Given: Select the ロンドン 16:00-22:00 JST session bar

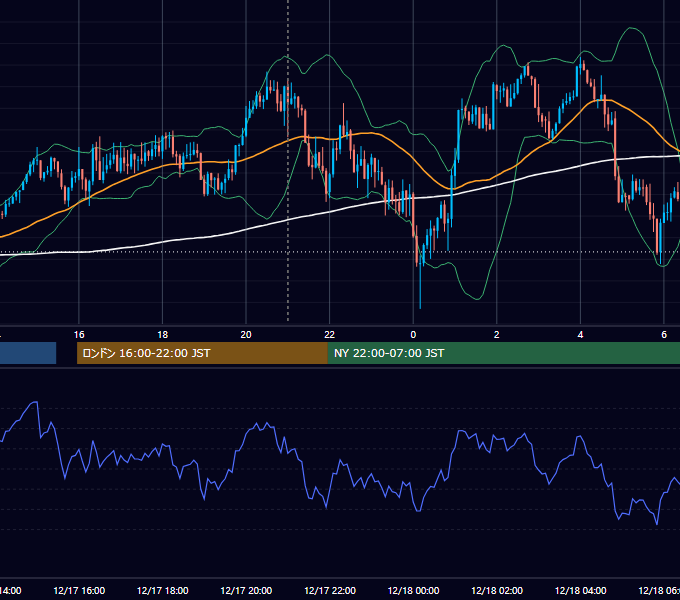Looking at the screenshot, I should (x=202, y=353).
